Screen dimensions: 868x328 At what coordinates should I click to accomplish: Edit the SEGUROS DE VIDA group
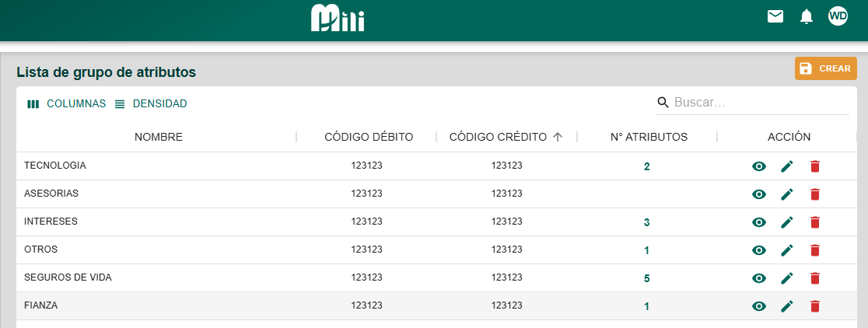(x=787, y=278)
